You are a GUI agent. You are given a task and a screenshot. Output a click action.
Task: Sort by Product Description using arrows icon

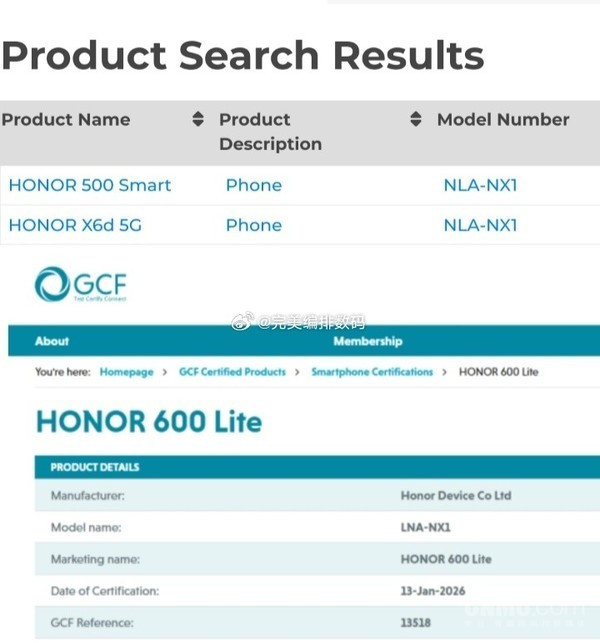[x=416, y=120]
